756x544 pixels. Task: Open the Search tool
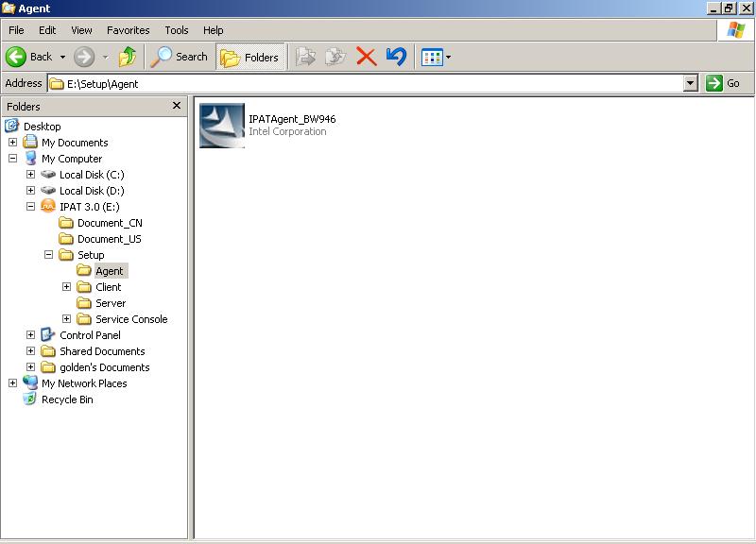tap(180, 57)
